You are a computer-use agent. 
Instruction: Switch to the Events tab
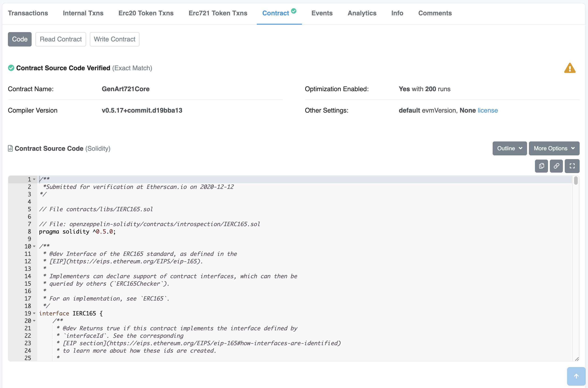tap(322, 13)
